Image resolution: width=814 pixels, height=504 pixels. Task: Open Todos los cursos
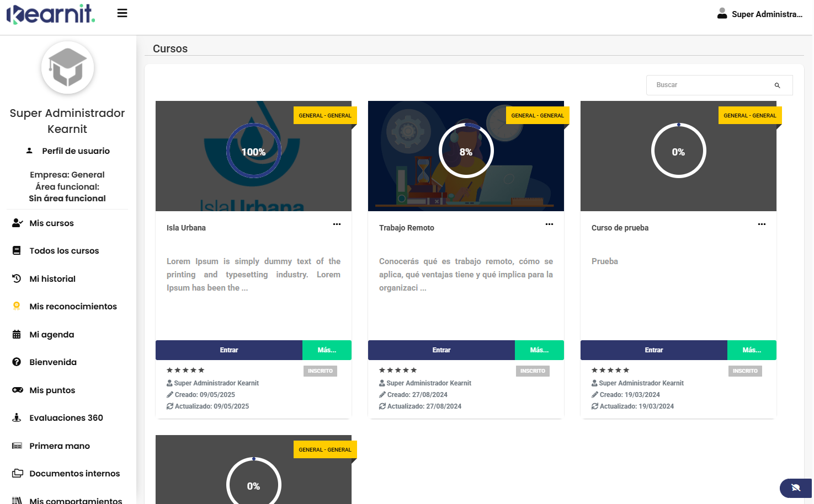64,250
